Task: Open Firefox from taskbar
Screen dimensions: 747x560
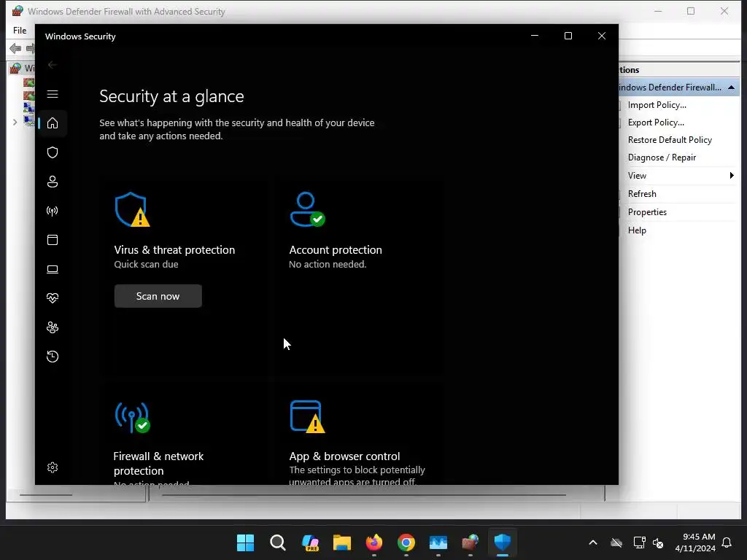Action: pos(374,542)
